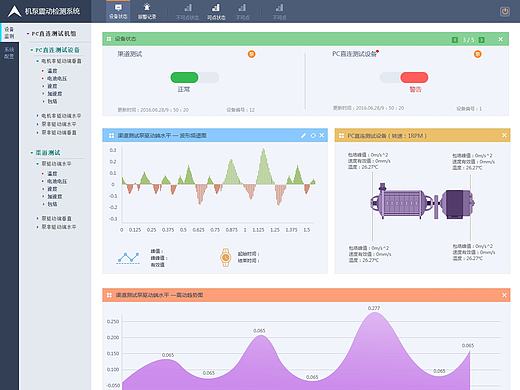Click the grid icon in orange trend panel header
Viewport: 520px width, 390px height.
point(109,295)
